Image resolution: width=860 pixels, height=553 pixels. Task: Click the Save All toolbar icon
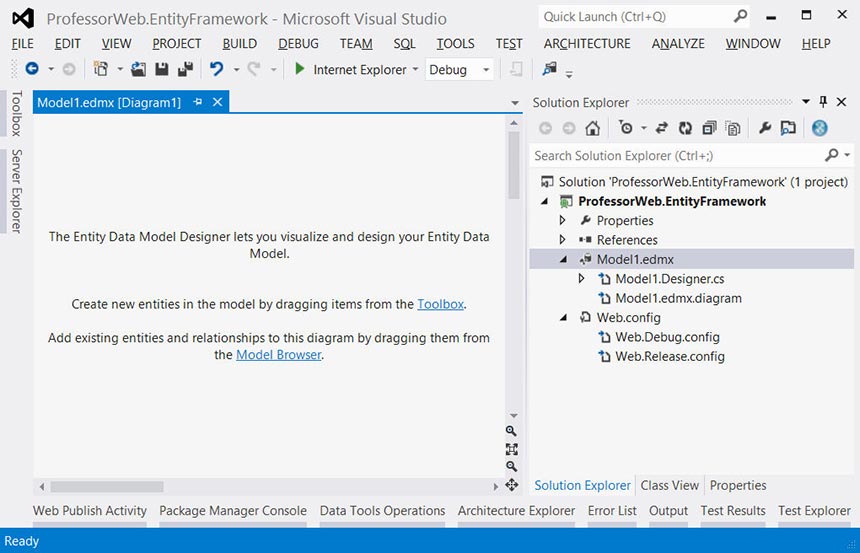pos(185,69)
